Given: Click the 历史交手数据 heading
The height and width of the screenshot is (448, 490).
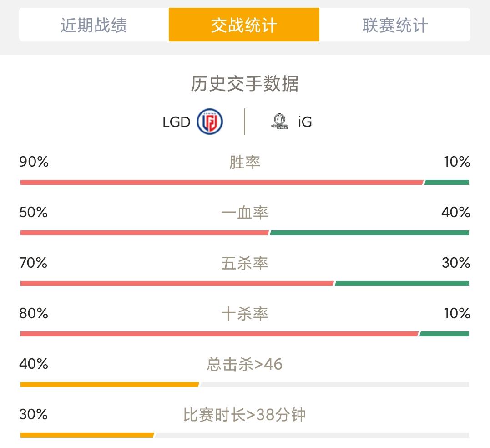Looking at the screenshot, I should (x=245, y=84).
